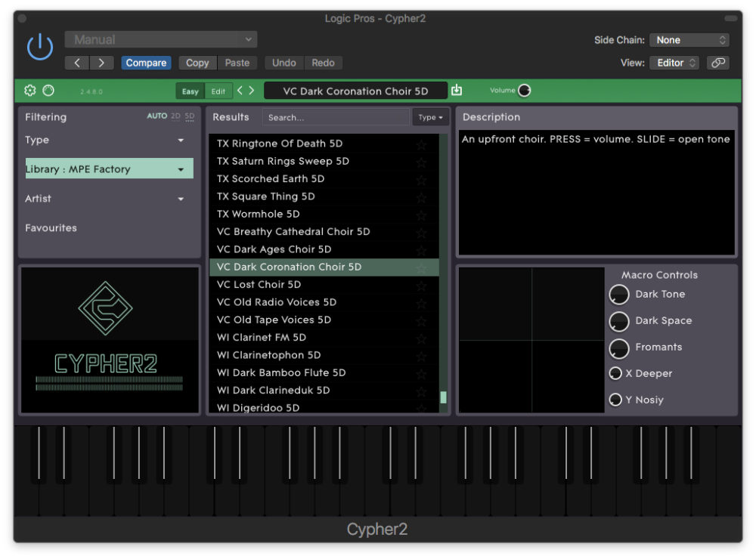Star the TX Wormhole 5D preset
Screen dimensions: 756x559
[x=421, y=215]
